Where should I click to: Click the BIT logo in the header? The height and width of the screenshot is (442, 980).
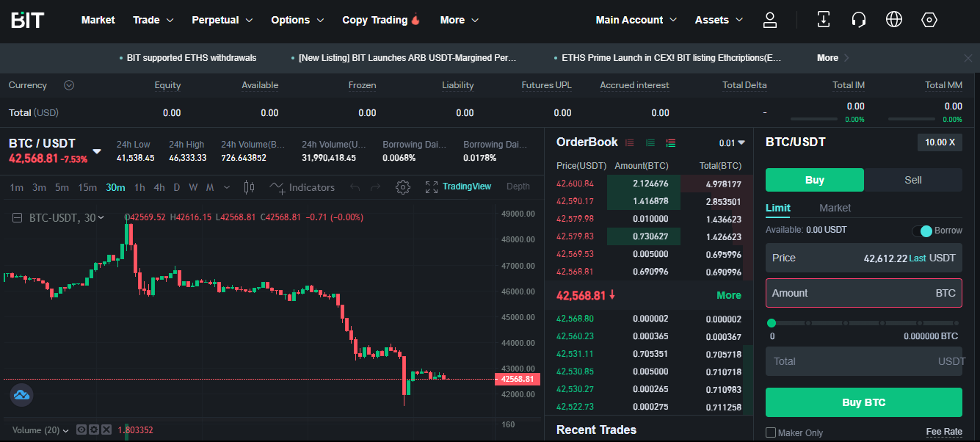(28, 20)
